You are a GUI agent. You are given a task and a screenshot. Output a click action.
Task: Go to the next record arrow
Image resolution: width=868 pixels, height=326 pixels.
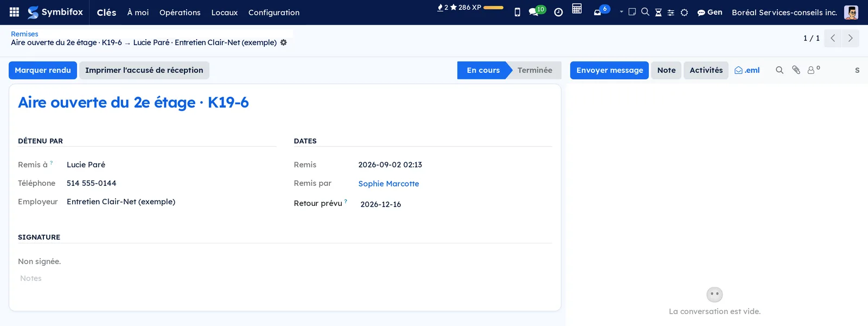tap(851, 38)
